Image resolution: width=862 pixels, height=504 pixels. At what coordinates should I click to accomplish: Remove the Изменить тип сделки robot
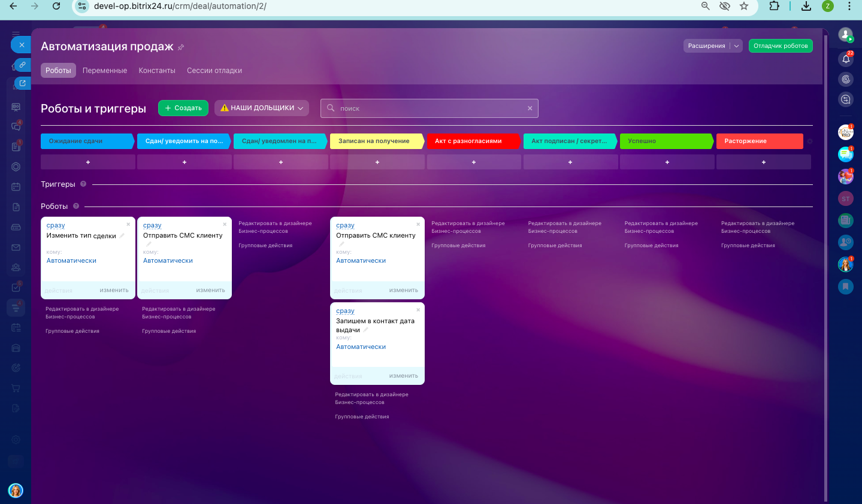point(128,224)
